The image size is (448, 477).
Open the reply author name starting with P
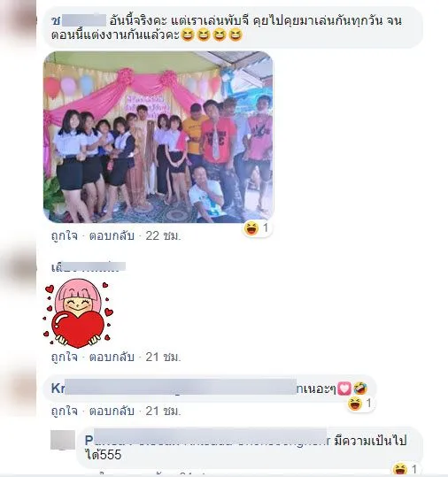(207, 439)
